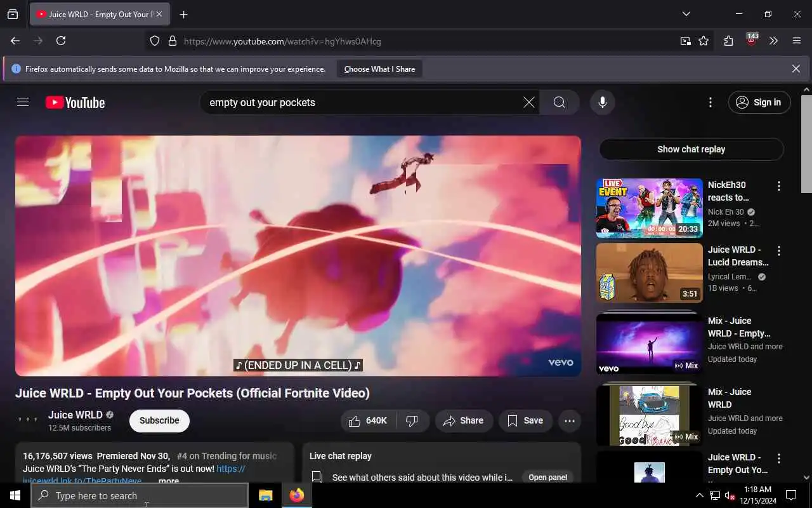The width and height of the screenshot is (812, 508).
Task: Open muted volume tray icon
Action: 730,495
